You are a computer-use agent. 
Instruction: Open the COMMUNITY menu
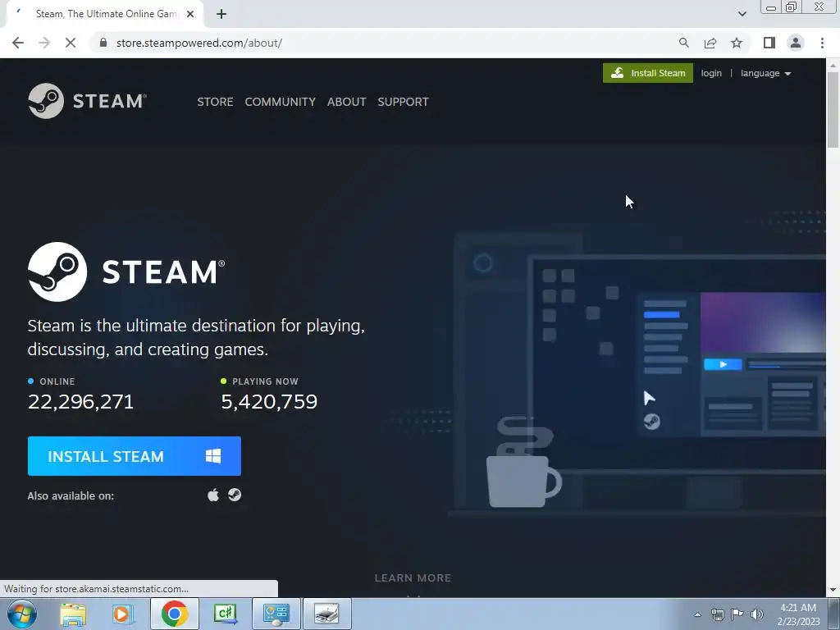click(281, 102)
